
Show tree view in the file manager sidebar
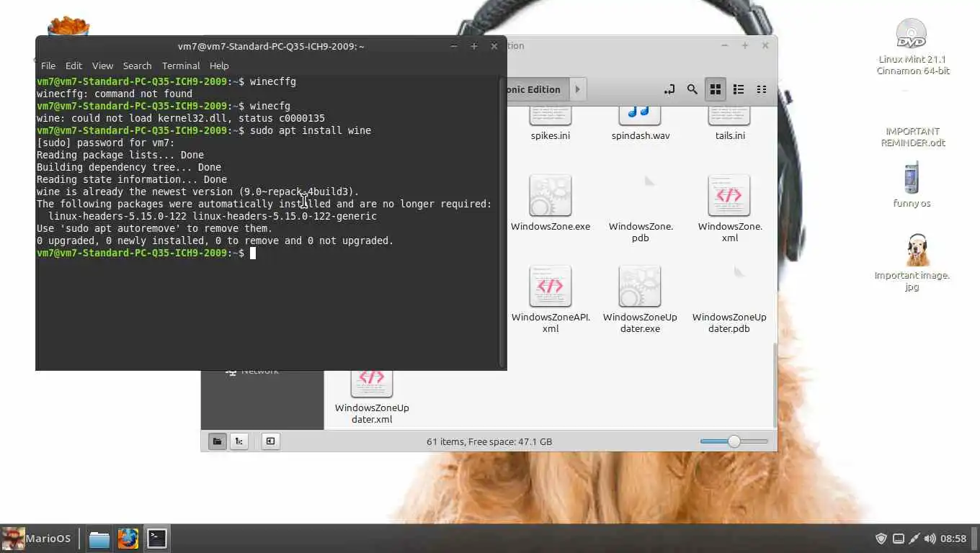pos(239,441)
